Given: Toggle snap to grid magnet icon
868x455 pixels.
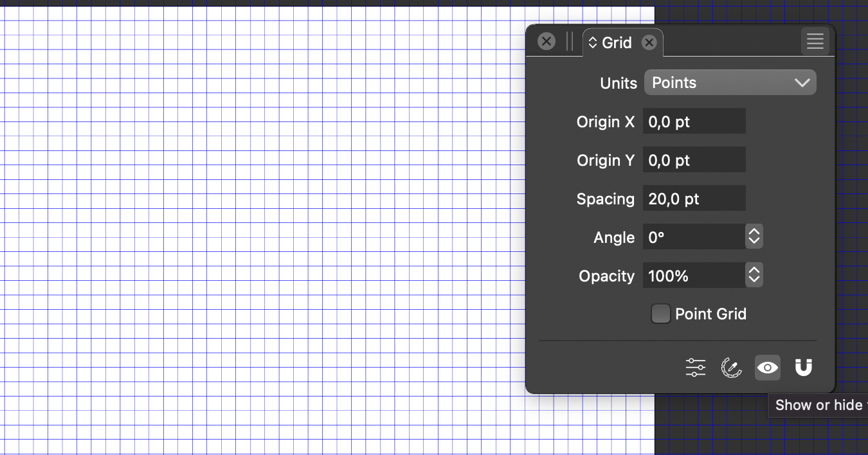Looking at the screenshot, I should [x=803, y=368].
